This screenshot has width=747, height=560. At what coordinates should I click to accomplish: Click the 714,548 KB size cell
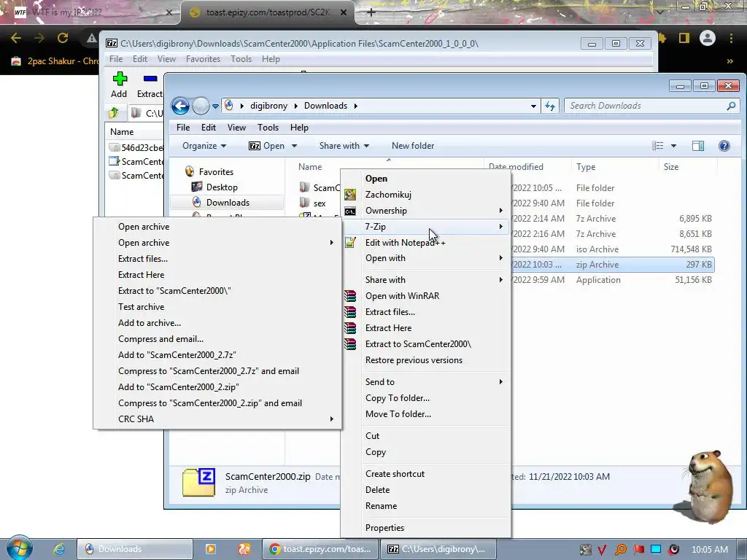[691, 249]
